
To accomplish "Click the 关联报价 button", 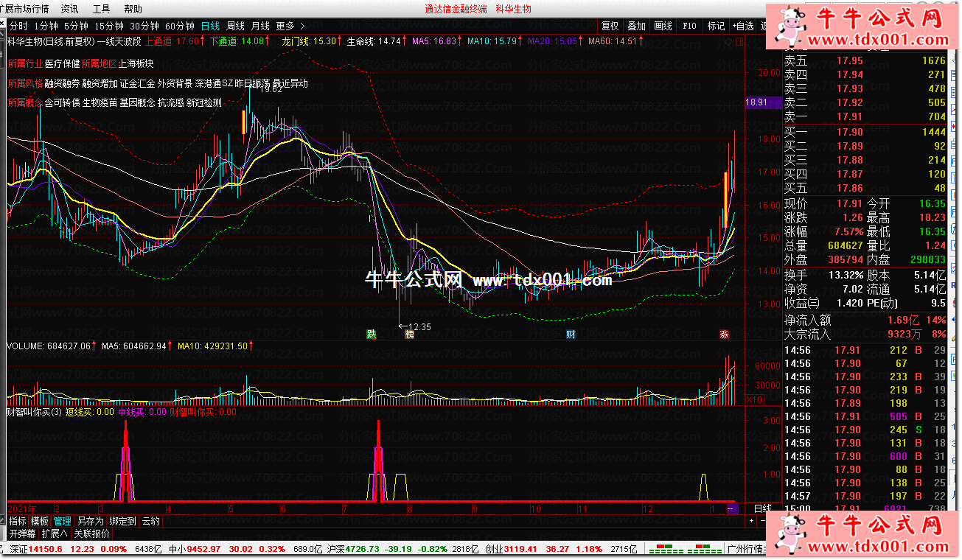I will point(92,533).
